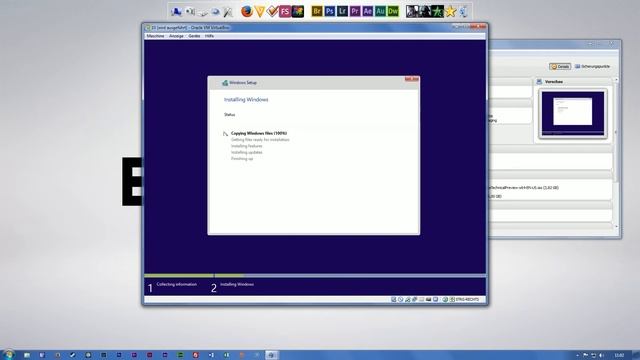Launch Premiere Pro (Pr) from dock
The height and width of the screenshot is (360, 640).
[x=355, y=11]
